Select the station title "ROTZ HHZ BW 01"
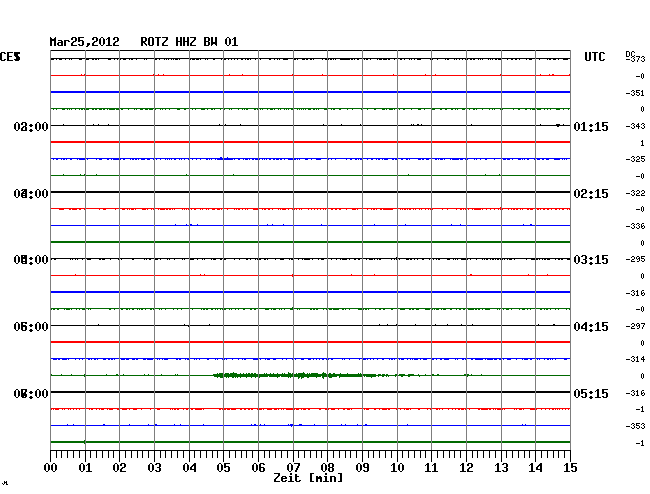 (189, 42)
